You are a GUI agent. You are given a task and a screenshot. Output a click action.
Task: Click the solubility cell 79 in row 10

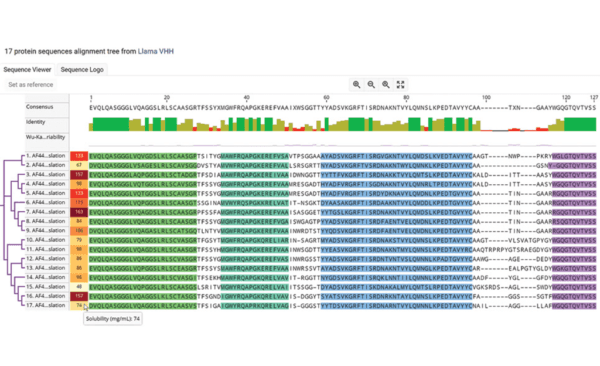click(x=79, y=240)
